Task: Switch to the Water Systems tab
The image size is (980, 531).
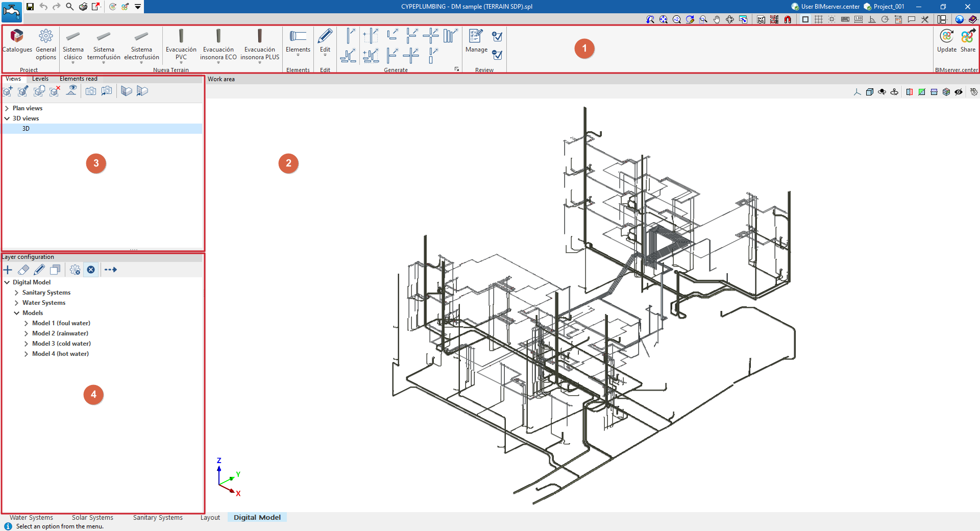Action: [x=31, y=517]
